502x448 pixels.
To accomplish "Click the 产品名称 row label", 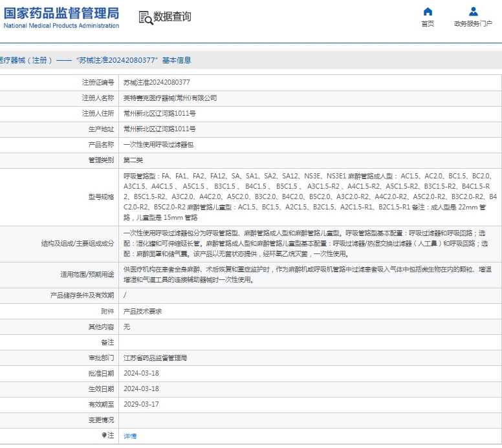I will (x=101, y=145).
